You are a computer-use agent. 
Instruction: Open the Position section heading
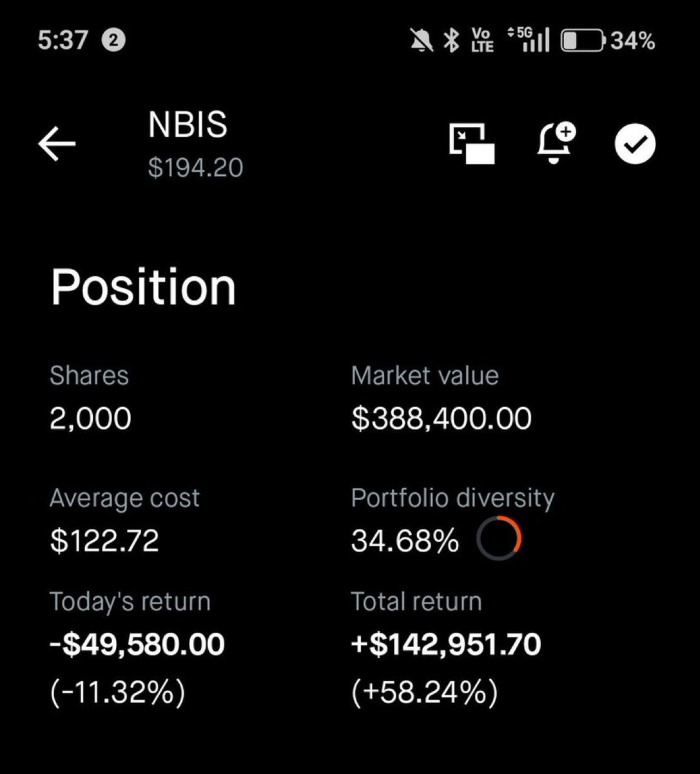pyautogui.click(x=144, y=287)
